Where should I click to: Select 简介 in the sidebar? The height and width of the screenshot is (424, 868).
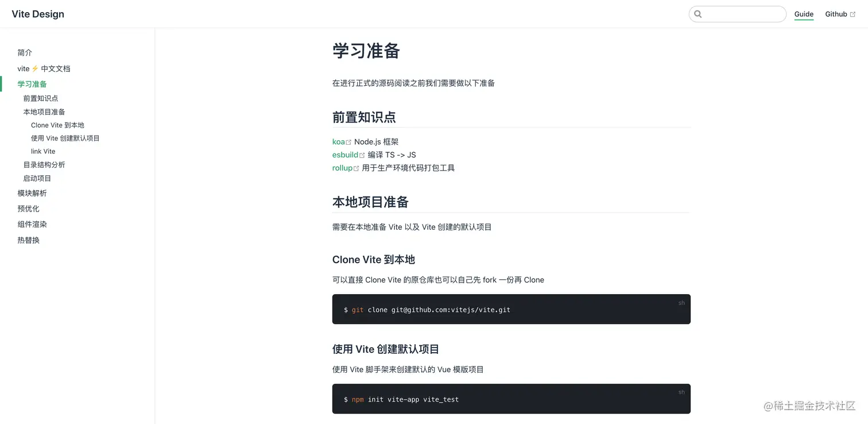tap(25, 53)
